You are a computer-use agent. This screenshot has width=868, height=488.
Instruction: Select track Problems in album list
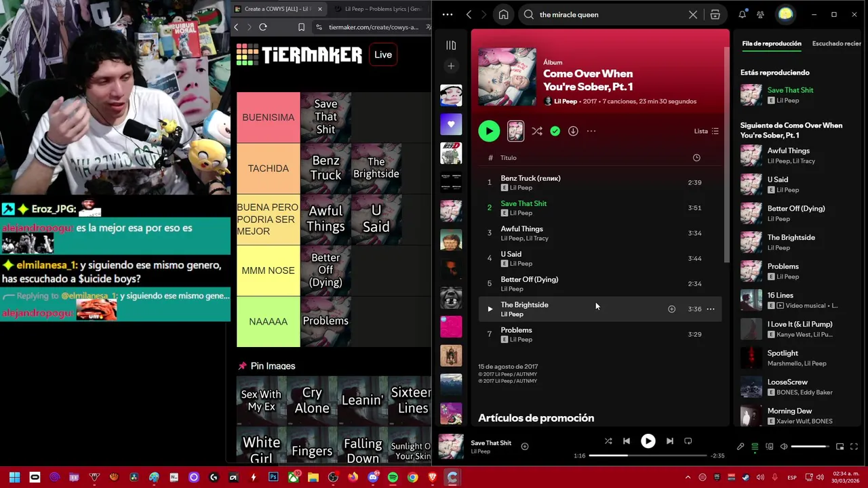pos(600,334)
